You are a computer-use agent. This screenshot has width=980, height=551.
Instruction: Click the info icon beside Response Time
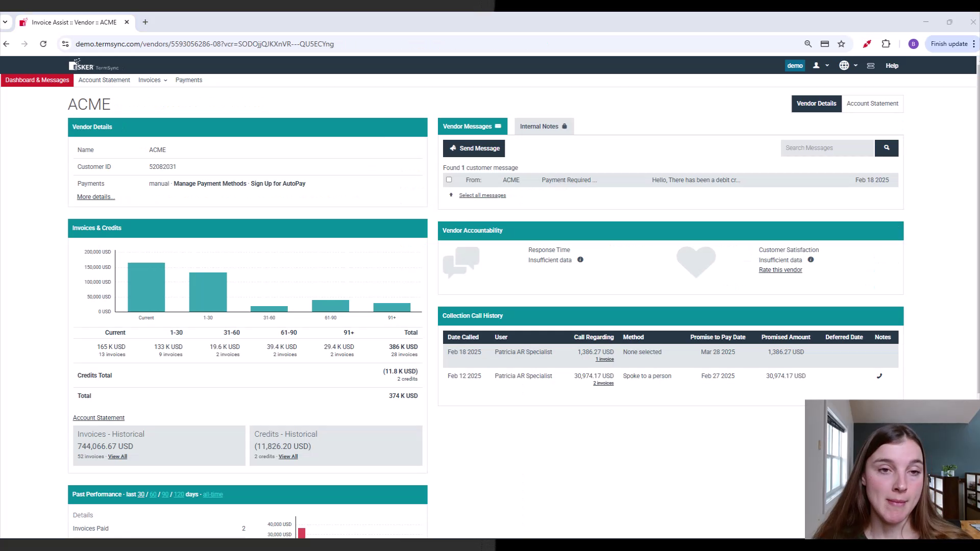click(x=580, y=260)
